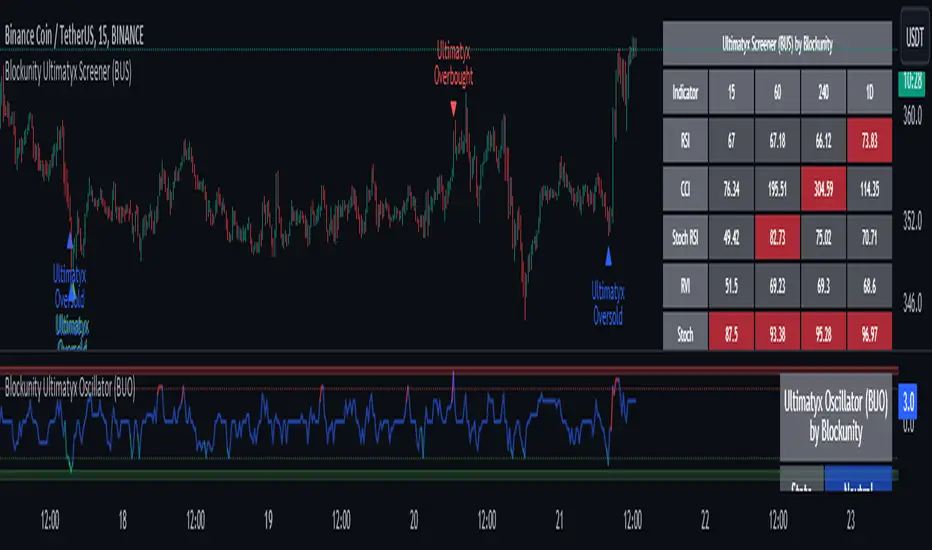Screen dimensions: 932x550
Task: Click the blue Neutral state cell
Action: pos(858,479)
